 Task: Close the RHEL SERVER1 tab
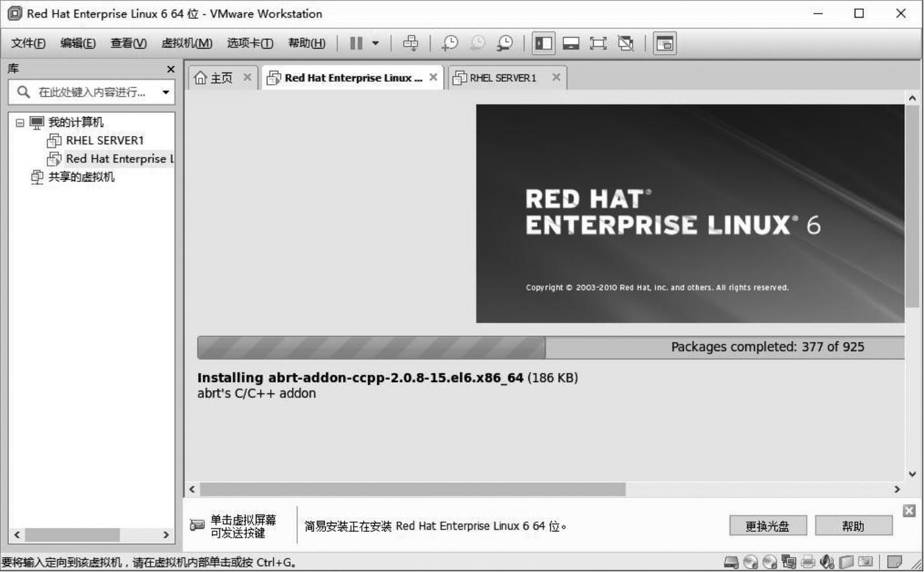pyautogui.click(x=556, y=77)
